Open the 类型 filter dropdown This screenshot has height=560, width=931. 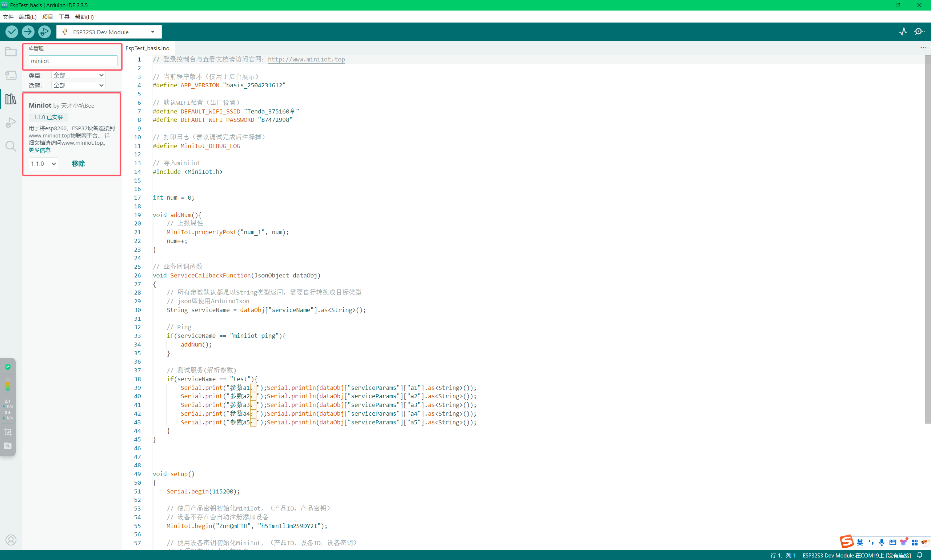click(x=78, y=75)
